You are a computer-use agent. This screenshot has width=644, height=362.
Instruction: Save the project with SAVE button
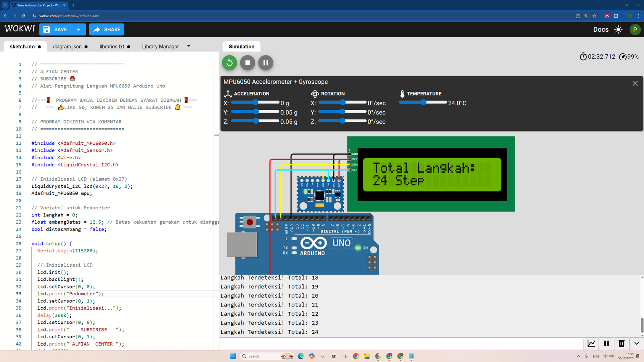[55, 29]
